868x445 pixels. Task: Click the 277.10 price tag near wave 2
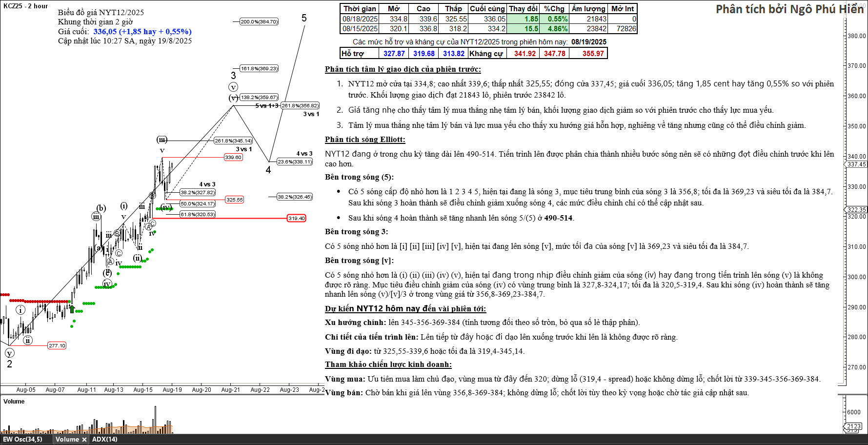pyautogui.click(x=57, y=345)
